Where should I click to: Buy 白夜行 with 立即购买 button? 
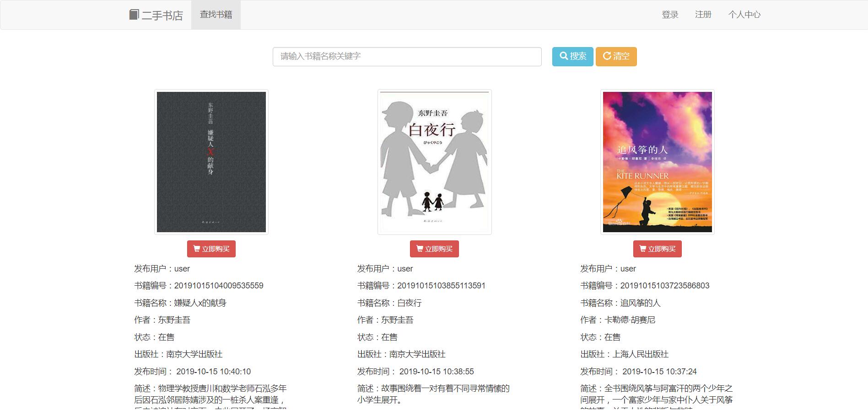(x=434, y=249)
